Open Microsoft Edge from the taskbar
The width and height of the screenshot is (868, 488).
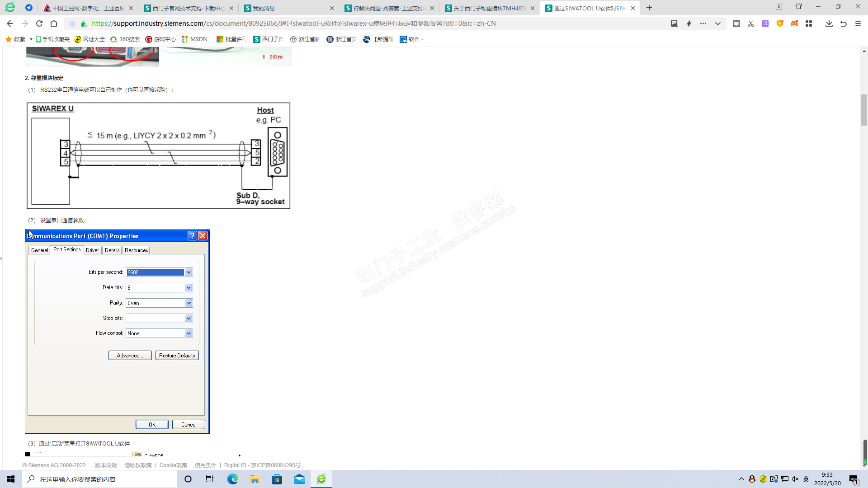(232, 479)
